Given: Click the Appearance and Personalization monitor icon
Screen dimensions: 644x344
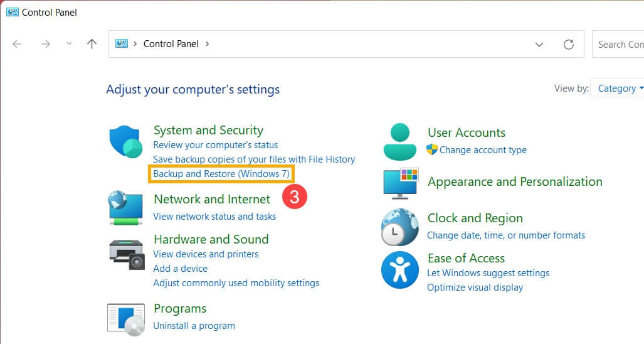Looking at the screenshot, I should (x=400, y=183).
